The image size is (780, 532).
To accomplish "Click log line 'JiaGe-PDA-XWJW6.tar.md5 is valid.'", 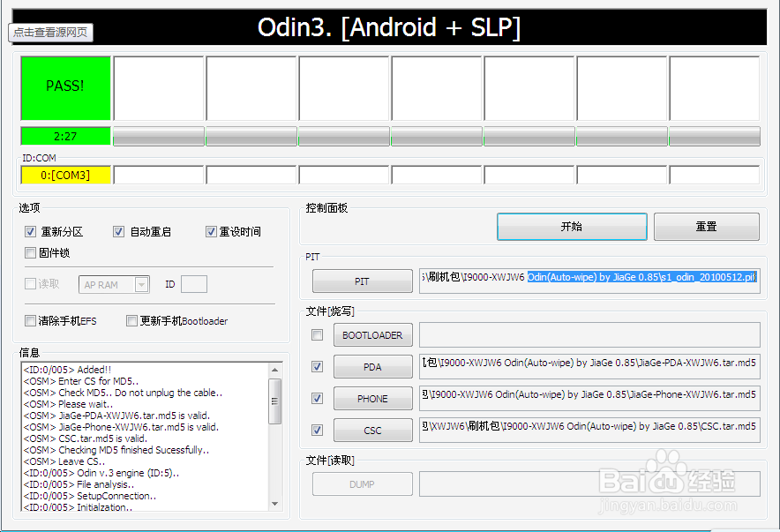I will (116, 416).
